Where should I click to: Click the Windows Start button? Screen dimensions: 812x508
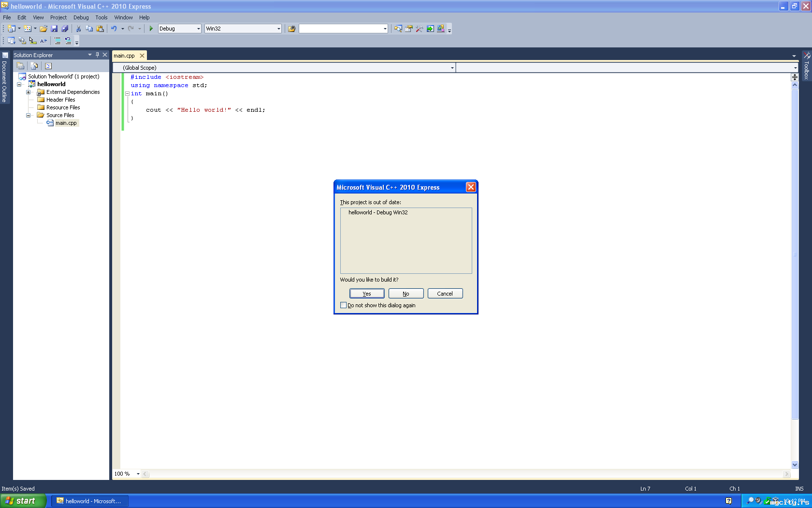click(23, 501)
